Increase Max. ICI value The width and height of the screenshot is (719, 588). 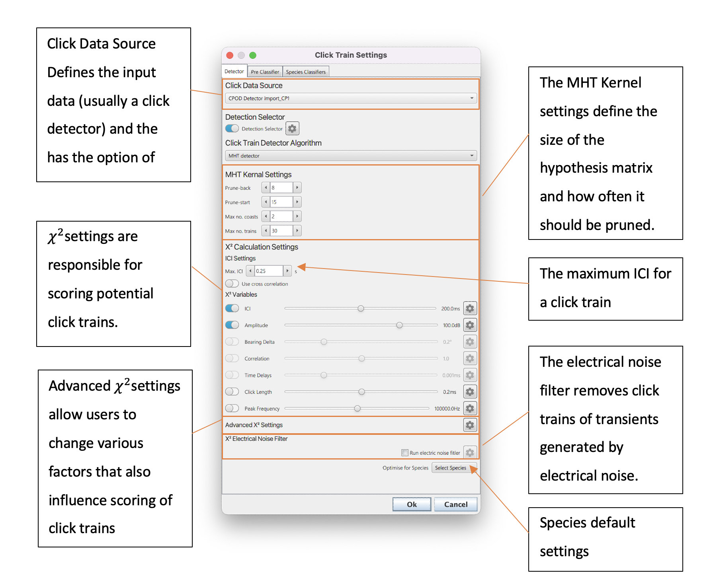[x=287, y=271]
